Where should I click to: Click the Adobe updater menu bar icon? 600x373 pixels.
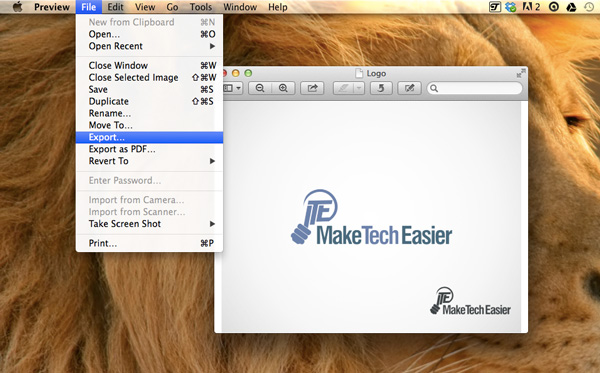[531, 7]
